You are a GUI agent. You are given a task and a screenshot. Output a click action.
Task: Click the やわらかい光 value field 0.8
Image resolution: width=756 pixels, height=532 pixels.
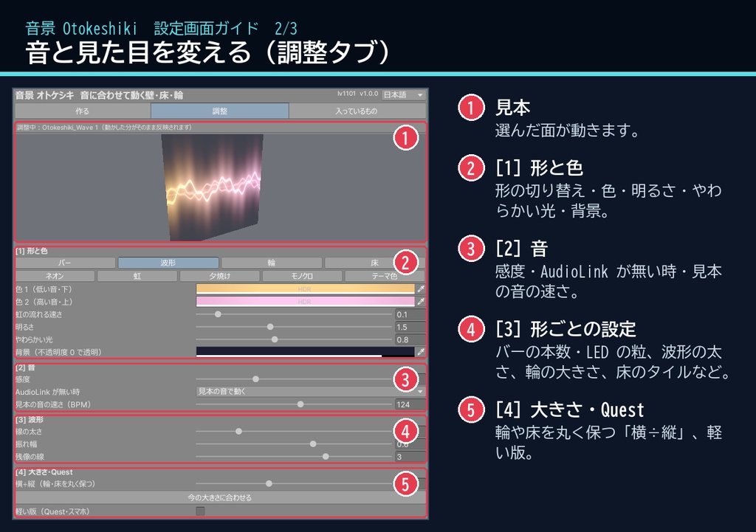point(410,339)
